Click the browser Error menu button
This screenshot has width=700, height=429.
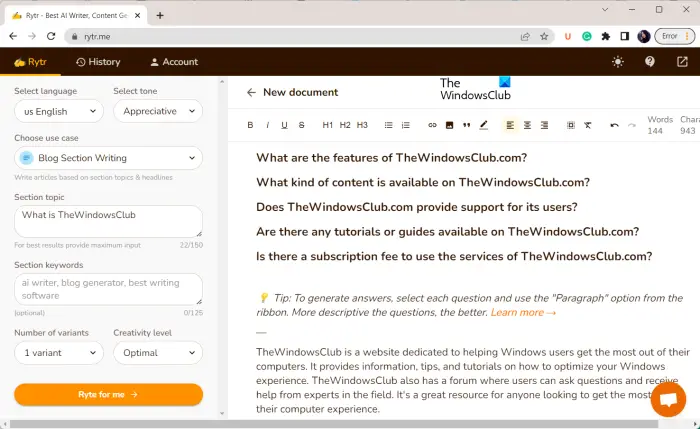click(x=675, y=36)
